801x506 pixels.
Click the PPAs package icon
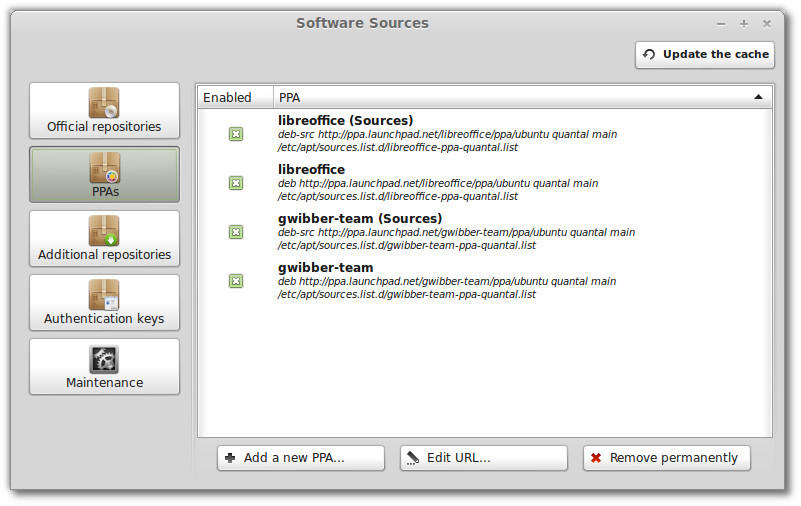(x=105, y=167)
